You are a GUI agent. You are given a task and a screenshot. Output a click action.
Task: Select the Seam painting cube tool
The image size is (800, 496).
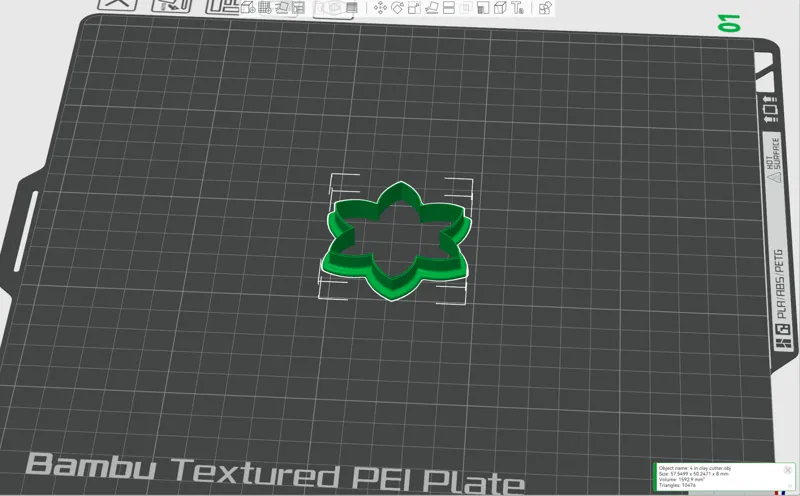coord(500,7)
